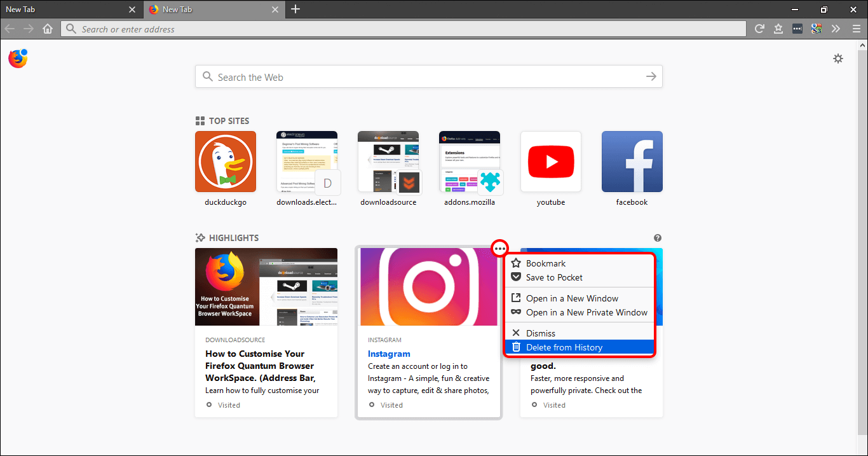
Task: Open a new tab with plus button
Action: [x=295, y=9]
